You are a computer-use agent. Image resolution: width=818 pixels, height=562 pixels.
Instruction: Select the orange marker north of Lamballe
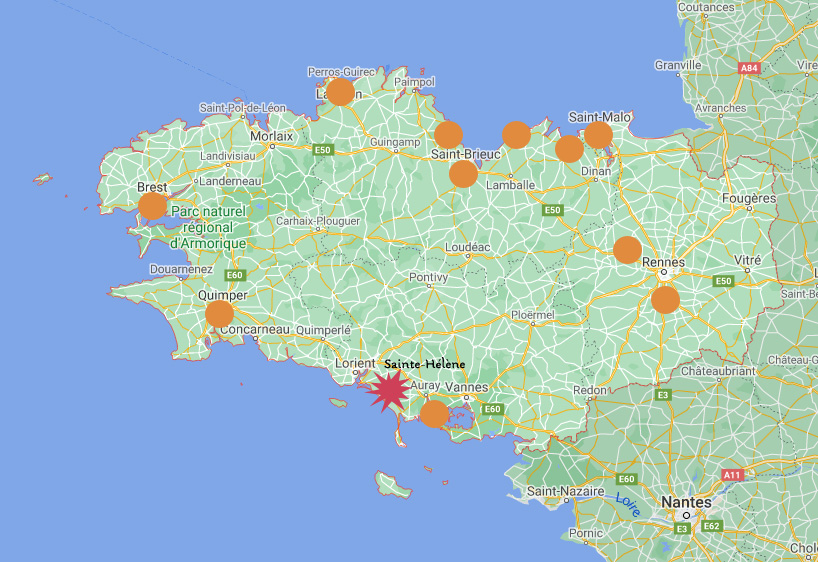(x=516, y=134)
